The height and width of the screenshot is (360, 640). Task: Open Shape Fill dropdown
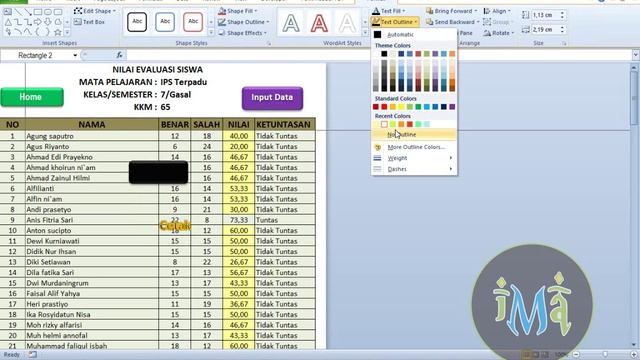(238, 11)
